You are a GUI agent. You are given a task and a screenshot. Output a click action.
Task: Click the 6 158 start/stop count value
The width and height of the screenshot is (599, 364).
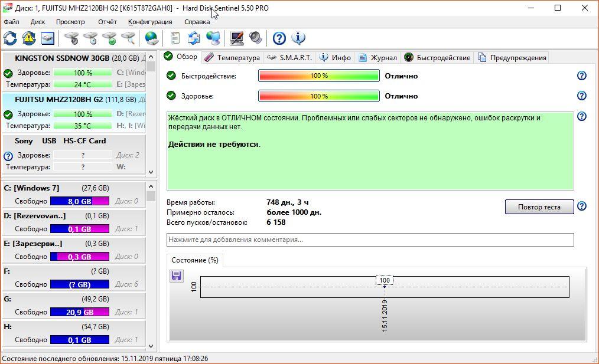click(276, 222)
